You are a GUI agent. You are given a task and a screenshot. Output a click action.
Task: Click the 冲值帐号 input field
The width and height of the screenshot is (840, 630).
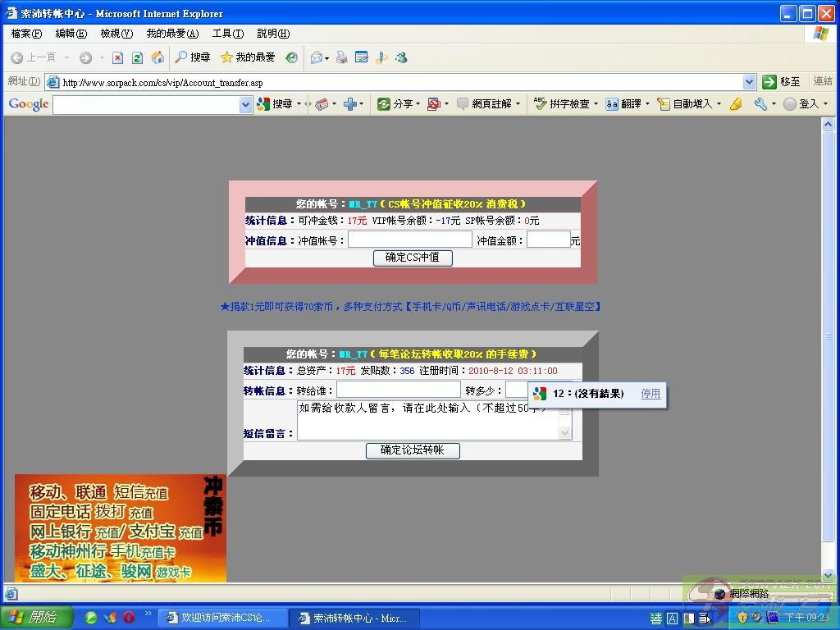tap(410, 240)
